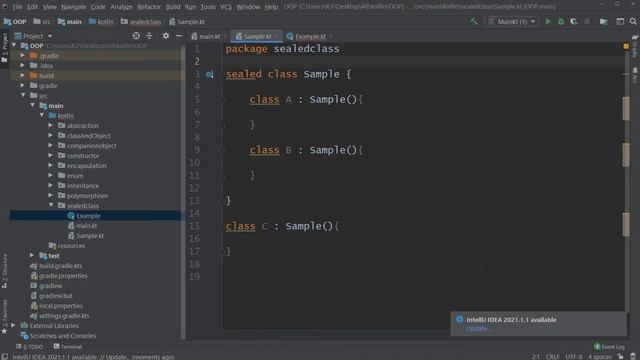Viewport: 640px width, 360px height.
Task: Open the Gradle side tool window
Action: point(635,47)
